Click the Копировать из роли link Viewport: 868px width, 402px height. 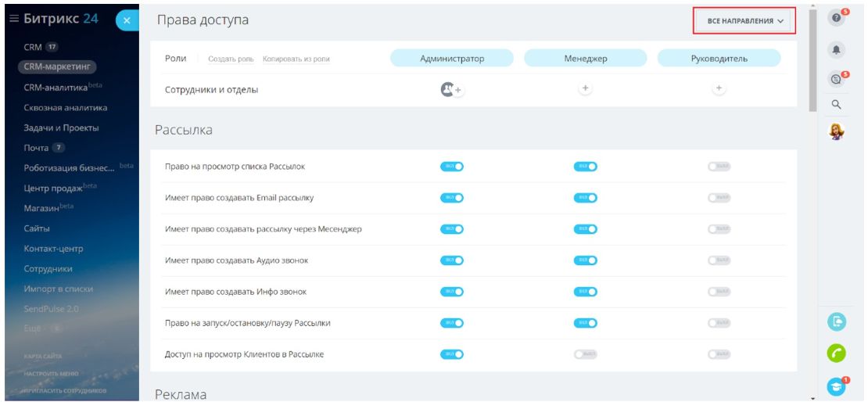point(296,59)
